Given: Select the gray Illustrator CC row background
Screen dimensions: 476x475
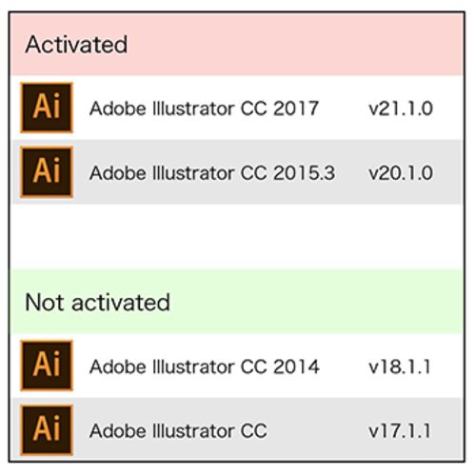Looking at the screenshot, I should (237, 429).
